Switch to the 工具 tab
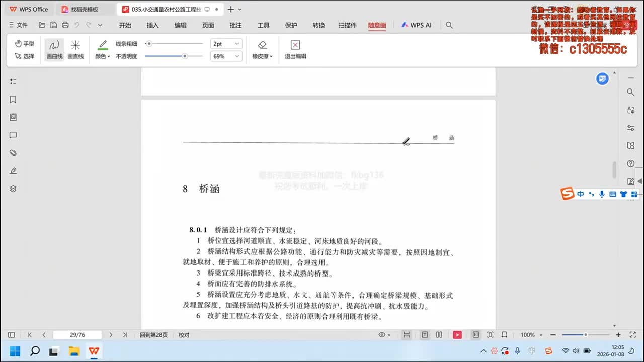 263,25
